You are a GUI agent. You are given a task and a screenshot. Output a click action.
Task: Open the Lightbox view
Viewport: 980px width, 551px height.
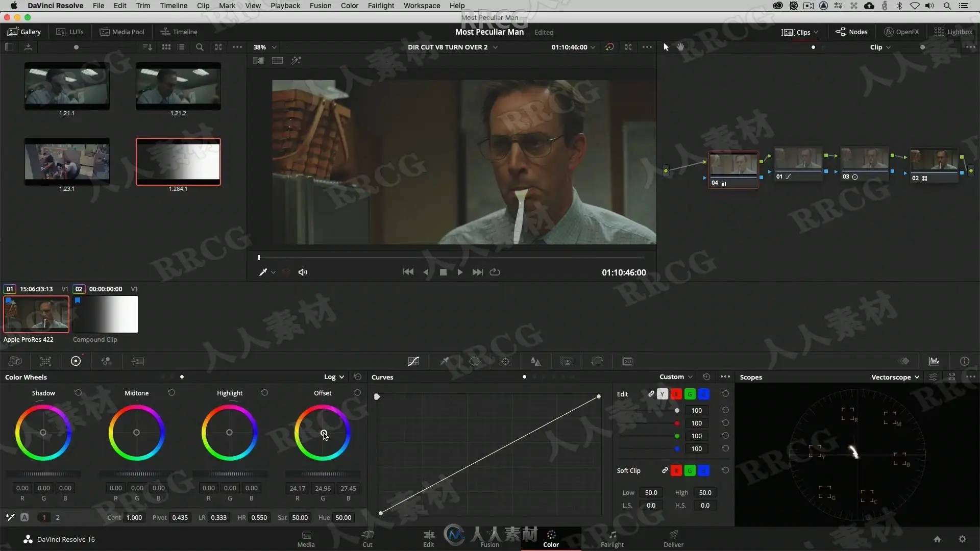coord(953,32)
